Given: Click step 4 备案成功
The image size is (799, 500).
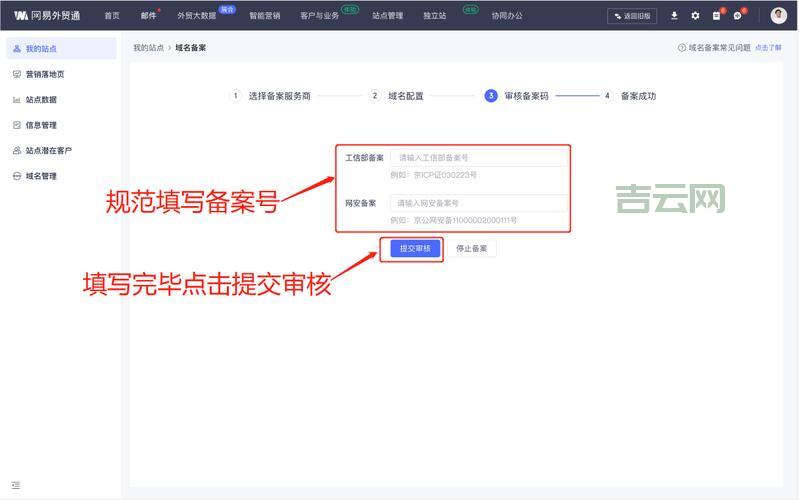Looking at the screenshot, I should [629, 96].
